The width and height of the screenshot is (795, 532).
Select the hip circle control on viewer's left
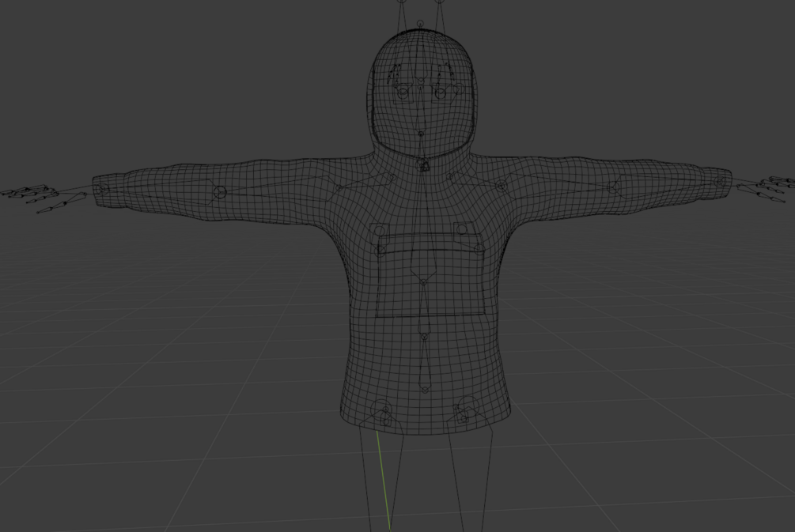click(382, 409)
